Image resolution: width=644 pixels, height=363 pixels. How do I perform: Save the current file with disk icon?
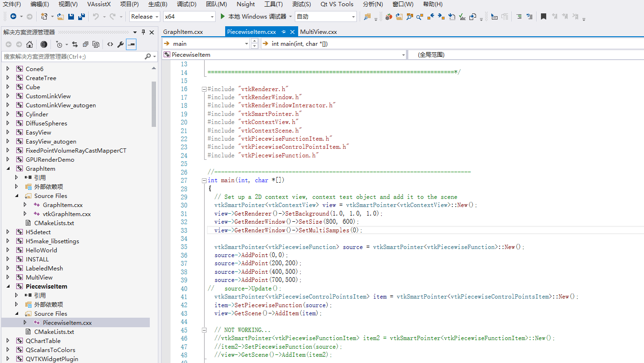click(x=71, y=16)
